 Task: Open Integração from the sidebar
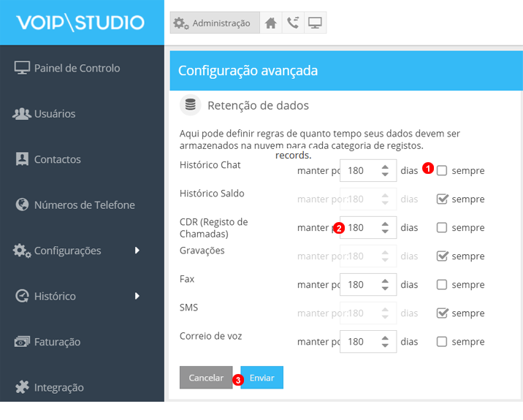pyautogui.click(x=58, y=387)
